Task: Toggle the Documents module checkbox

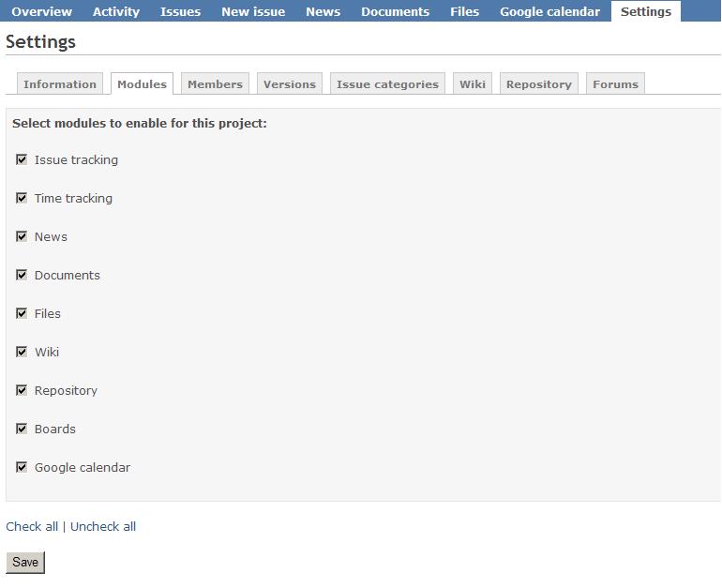Action: (x=22, y=275)
